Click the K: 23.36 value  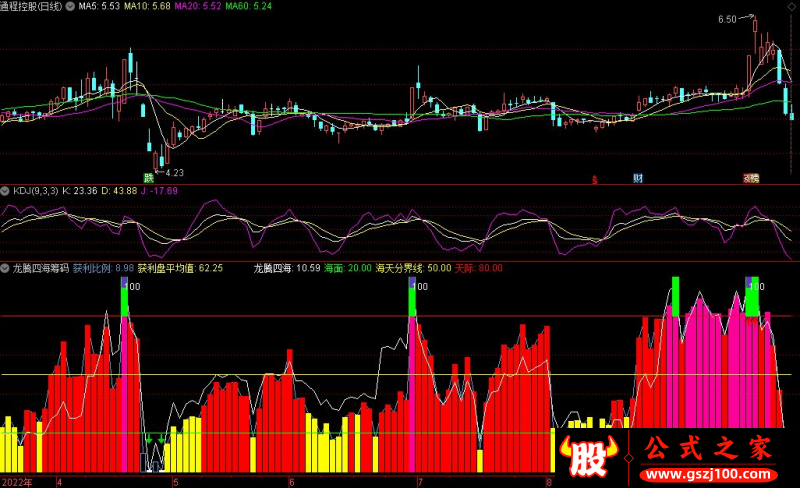coord(80,191)
